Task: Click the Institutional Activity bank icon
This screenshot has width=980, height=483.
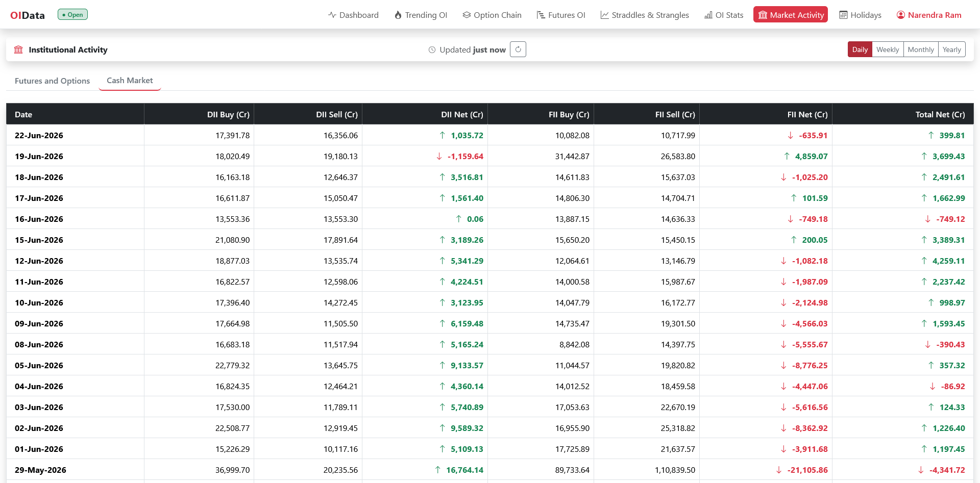Action: [18, 49]
